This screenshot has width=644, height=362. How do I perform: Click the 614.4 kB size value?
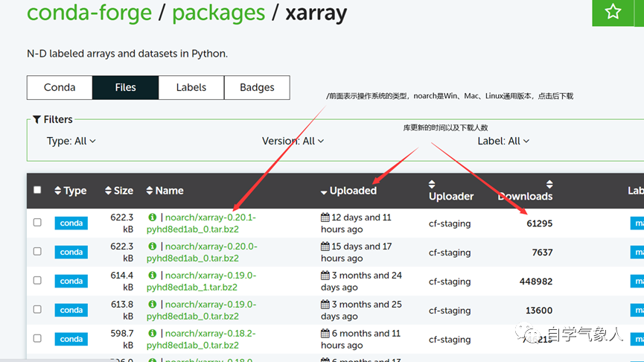click(x=122, y=281)
